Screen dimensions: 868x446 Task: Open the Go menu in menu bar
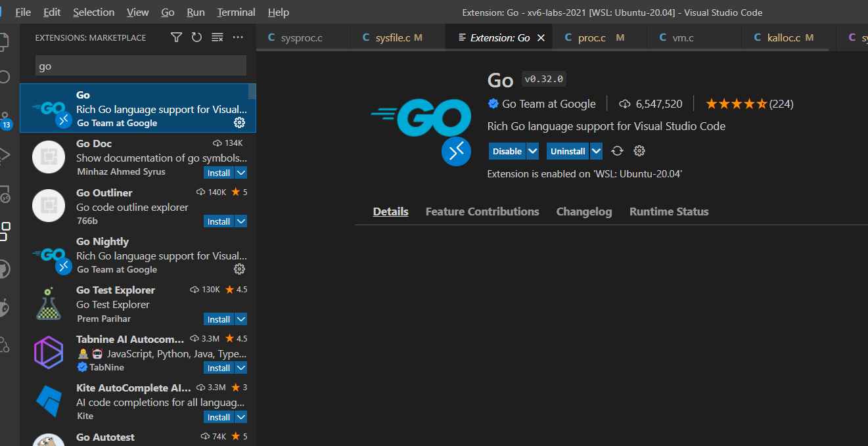pyautogui.click(x=168, y=12)
